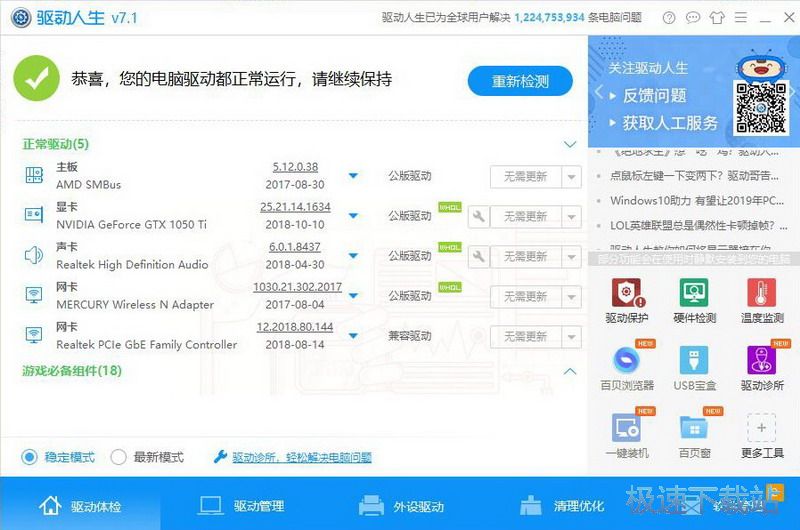Select the 稳定模式 stable mode radio button

29,457
